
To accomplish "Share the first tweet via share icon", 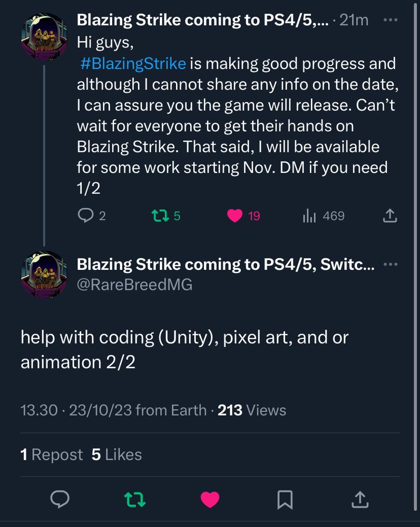I will pyautogui.click(x=389, y=216).
